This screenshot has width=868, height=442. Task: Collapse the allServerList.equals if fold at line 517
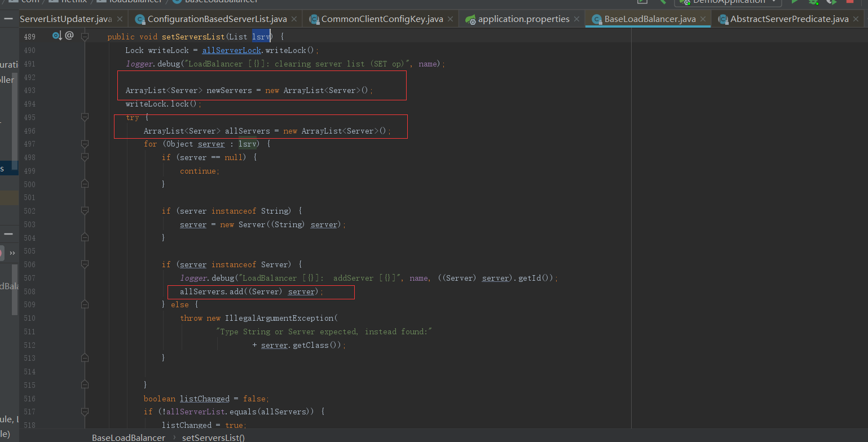(85, 412)
